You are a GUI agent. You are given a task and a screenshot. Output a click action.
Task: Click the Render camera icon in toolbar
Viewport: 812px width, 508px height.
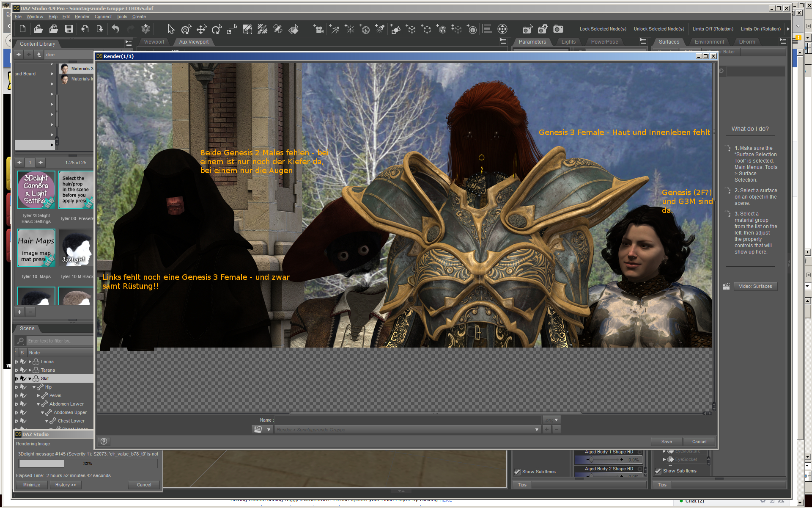558,29
